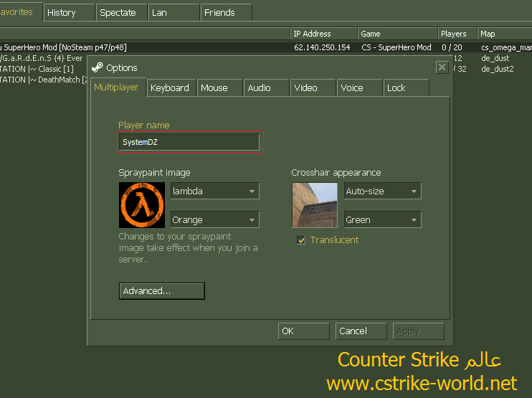532x398 pixels.
Task: Click the cs_omega map cell
Action: [x=506, y=47]
